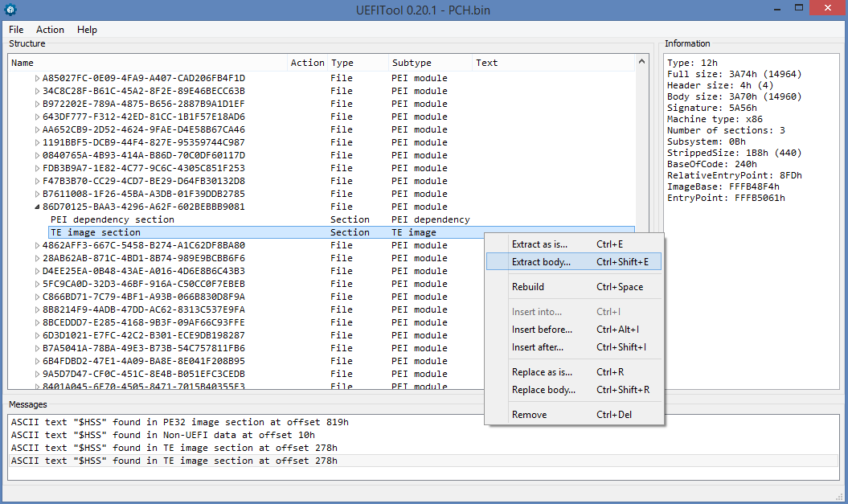
Task: Expand the 34C8C28F-B61C-45A2 file node
Action: [37, 92]
